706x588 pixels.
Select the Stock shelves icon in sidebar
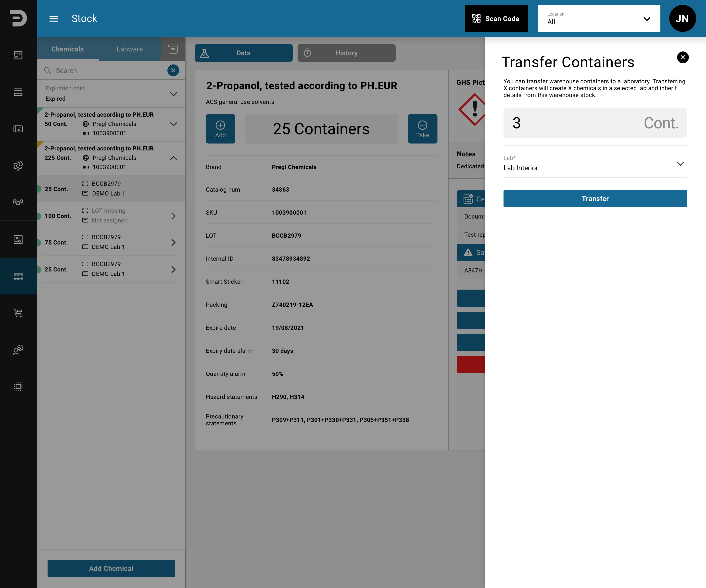click(18, 276)
